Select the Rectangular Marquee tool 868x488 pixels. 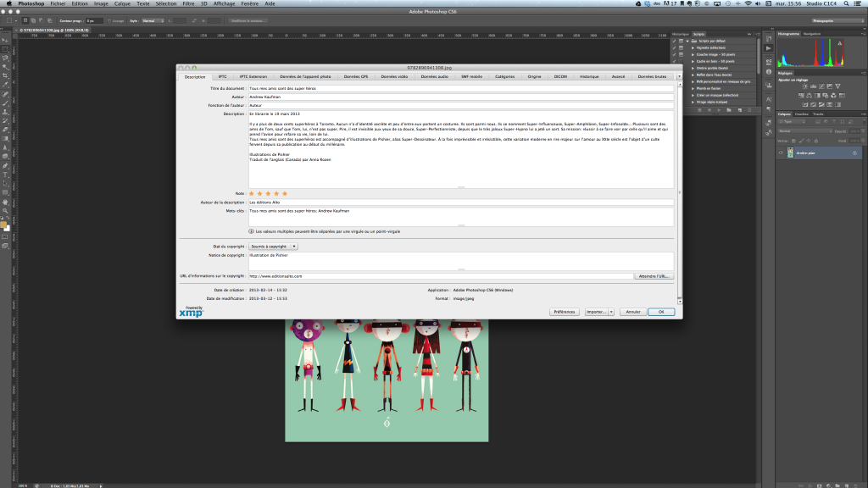tap(6, 49)
